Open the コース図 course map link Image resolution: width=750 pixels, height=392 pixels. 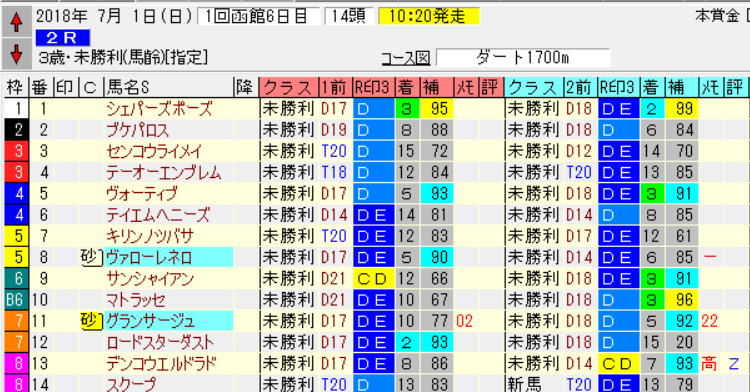405,58
